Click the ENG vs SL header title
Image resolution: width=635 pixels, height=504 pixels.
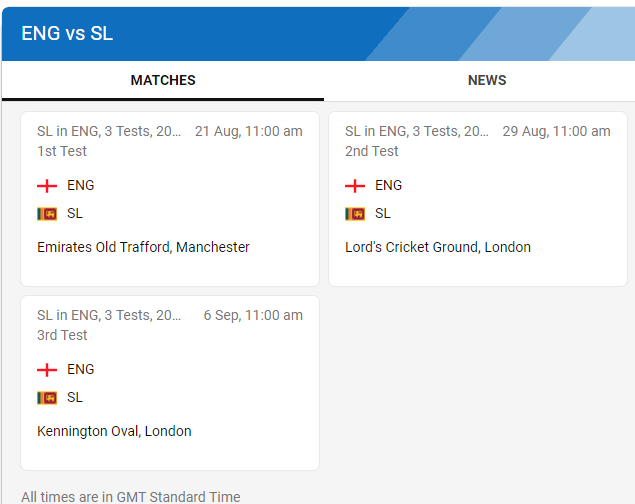[x=67, y=33]
